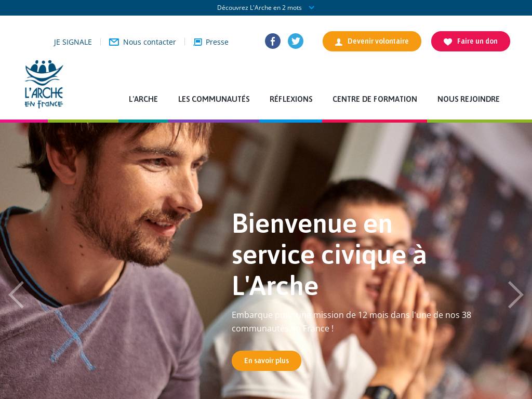This screenshot has width=532, height=399.
Task: Open the RÉFLEXIONS menu item
Action: tap(291, 99)
